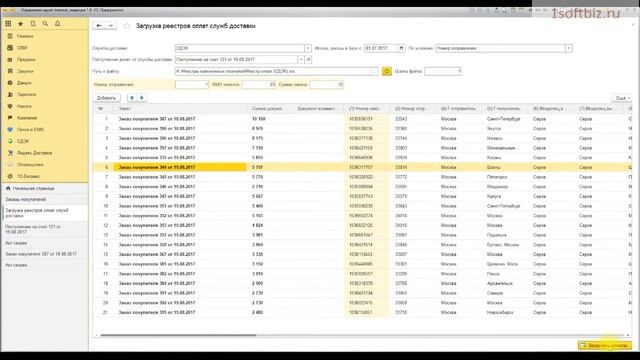
Task: Select row Заказ покупателя 387
Action: point(362,119)
